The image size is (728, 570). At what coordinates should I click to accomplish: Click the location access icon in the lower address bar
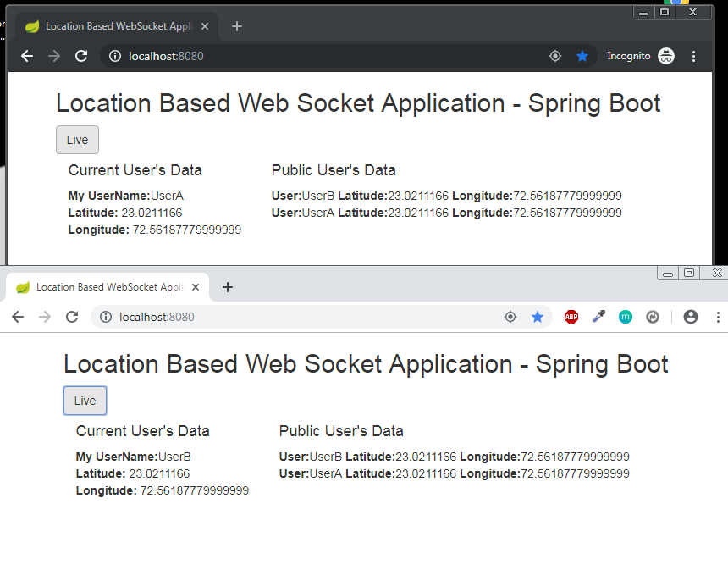(x=510, y=317)
